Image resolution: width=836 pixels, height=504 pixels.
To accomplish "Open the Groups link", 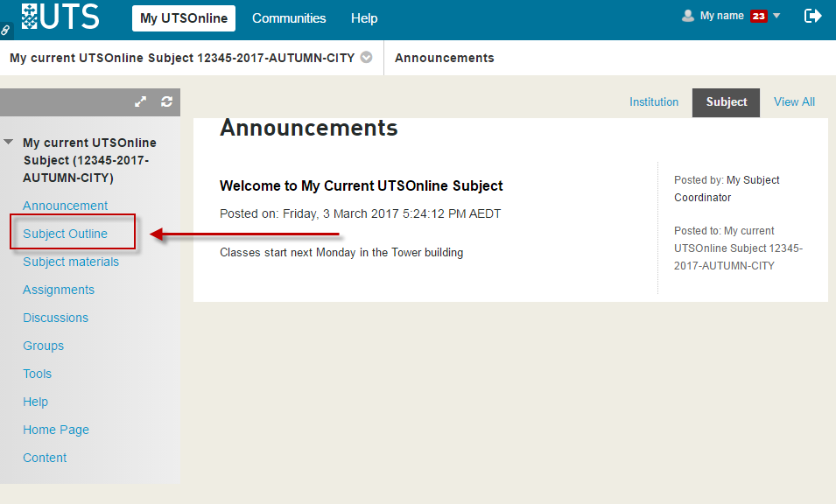I will click(43, 346).
